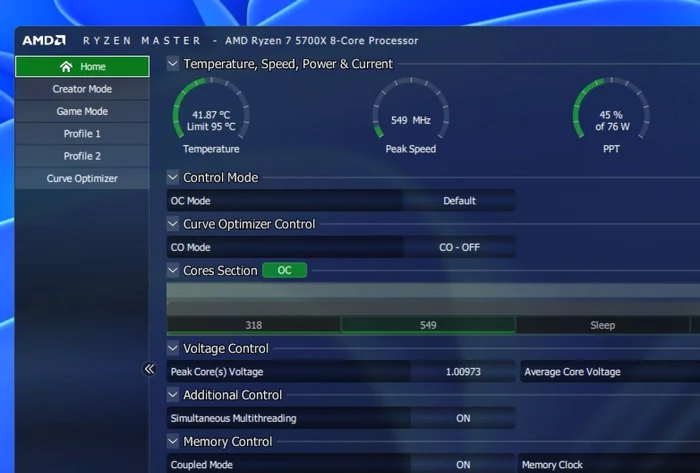Select the core showing 318
Image resolution: width=700 pixels, height=473 pixels.
click(254, 325)
